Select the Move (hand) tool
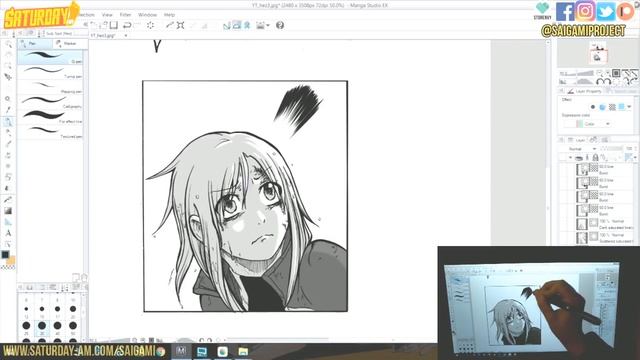This screenshot has height=360, width=640. [x=8, y=55]
